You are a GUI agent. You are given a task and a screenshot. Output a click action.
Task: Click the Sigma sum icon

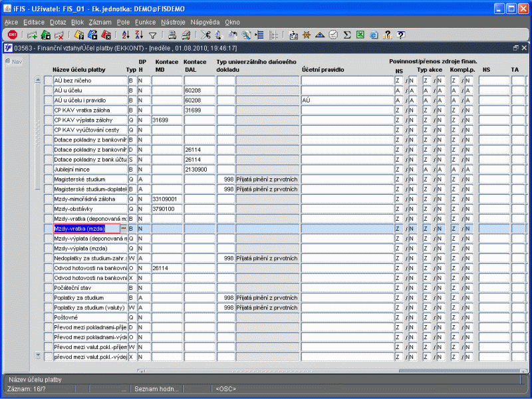(x=346, y=35)
